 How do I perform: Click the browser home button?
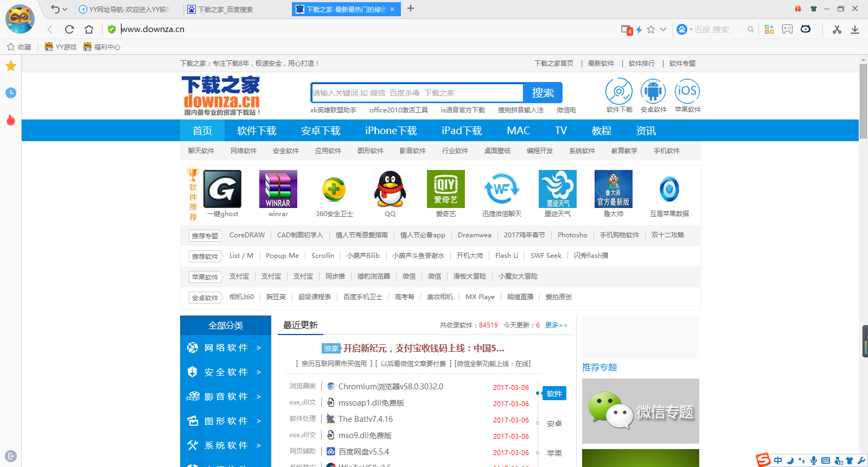(89, 29)
